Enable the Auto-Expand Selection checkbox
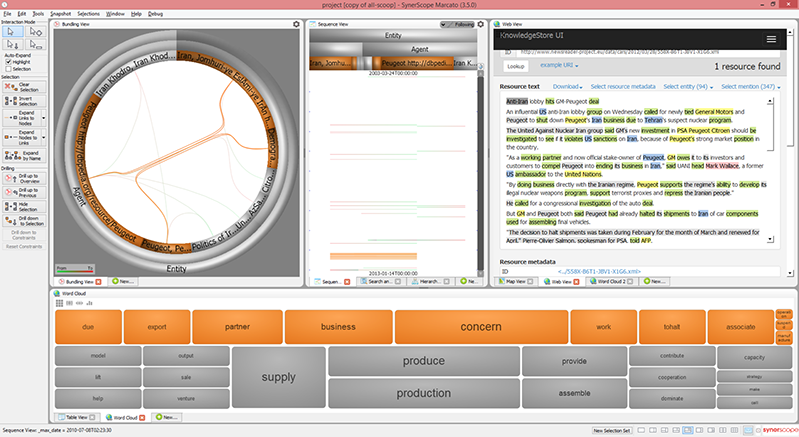The image size is (799, 437). click(x=8, y=69)
